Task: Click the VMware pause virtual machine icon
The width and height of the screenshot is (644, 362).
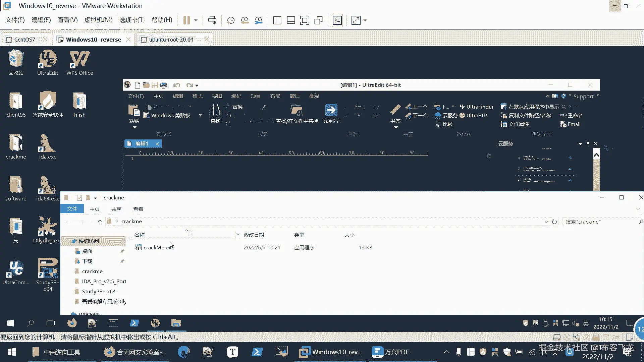Action: coord(186,20)
